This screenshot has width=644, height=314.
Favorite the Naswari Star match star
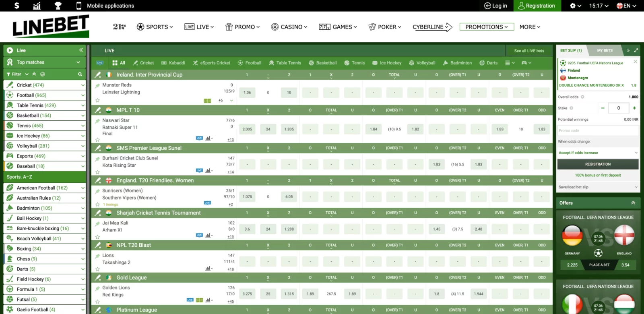(97, 140)
